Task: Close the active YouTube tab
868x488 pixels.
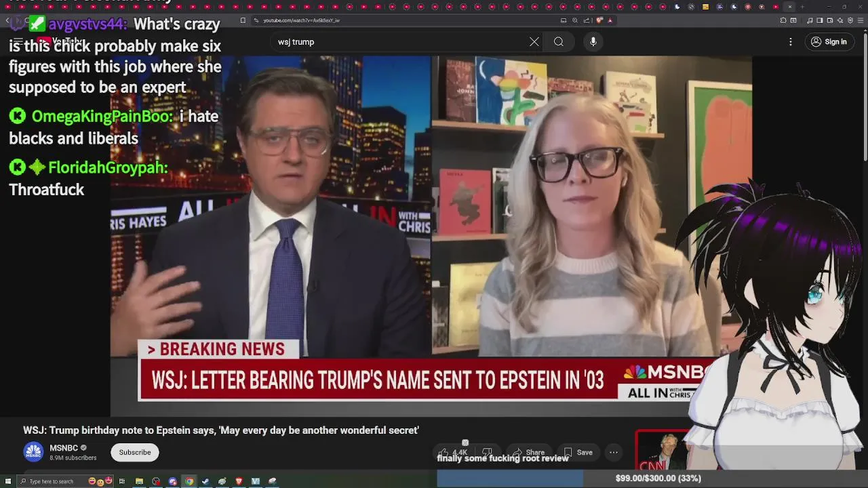Action: point(790,7)
